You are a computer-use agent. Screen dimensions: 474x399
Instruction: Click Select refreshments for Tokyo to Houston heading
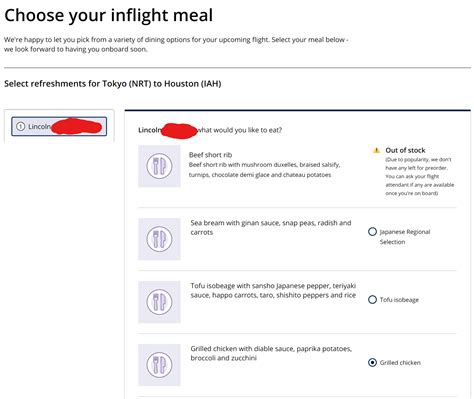(x=113, y=84)
